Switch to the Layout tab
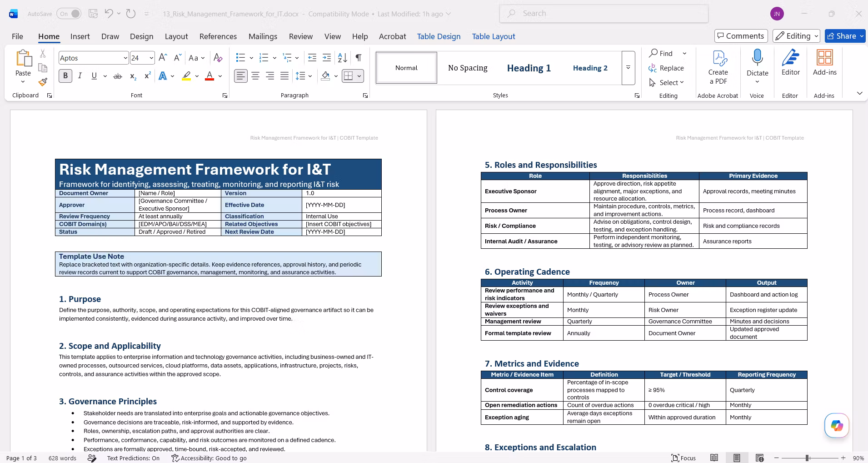The width and height of the screenshot is (868, 463). pyautogui.click(x=176, y=36)
